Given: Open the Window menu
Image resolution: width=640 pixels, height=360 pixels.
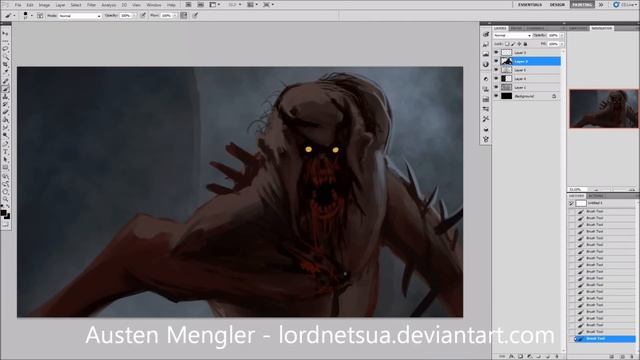Looking at the screenshot, I should (x=154, y=5).
